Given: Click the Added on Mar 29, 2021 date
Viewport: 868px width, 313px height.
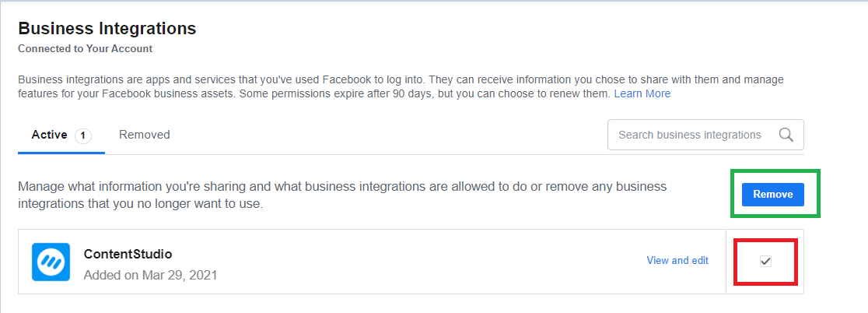Looking at the screenshot, I should coord(150,275).
